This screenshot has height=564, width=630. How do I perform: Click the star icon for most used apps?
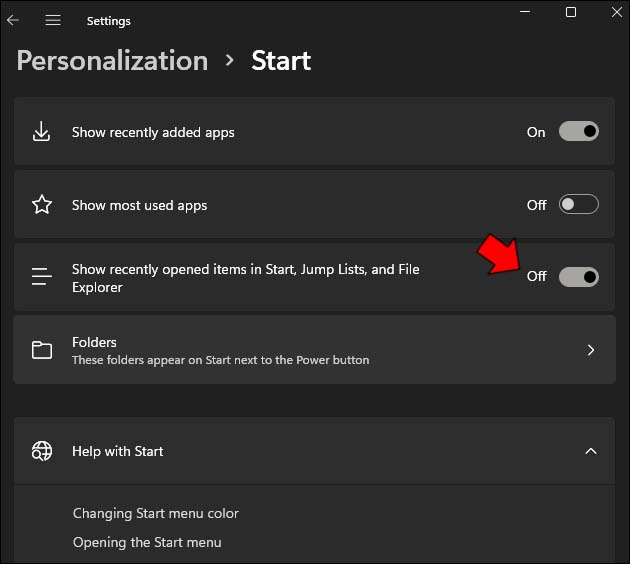click(42, 205)
